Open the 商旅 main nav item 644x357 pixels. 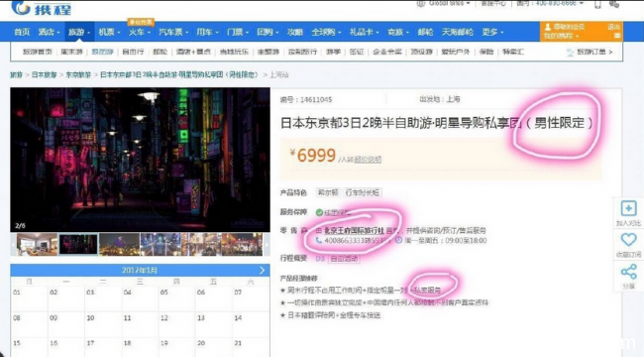coord(395,32)
